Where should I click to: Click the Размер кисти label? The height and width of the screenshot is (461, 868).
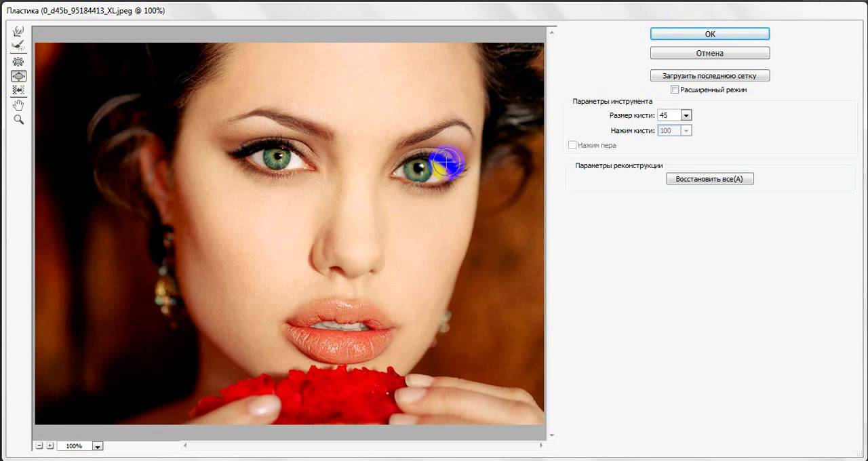pyautogui.click(x=632, y=115)
